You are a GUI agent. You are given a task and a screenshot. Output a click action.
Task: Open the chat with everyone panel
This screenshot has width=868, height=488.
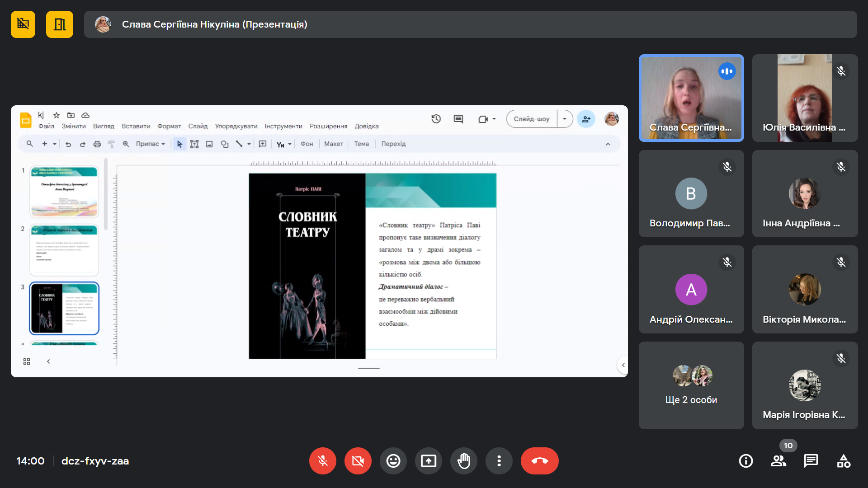811,461
